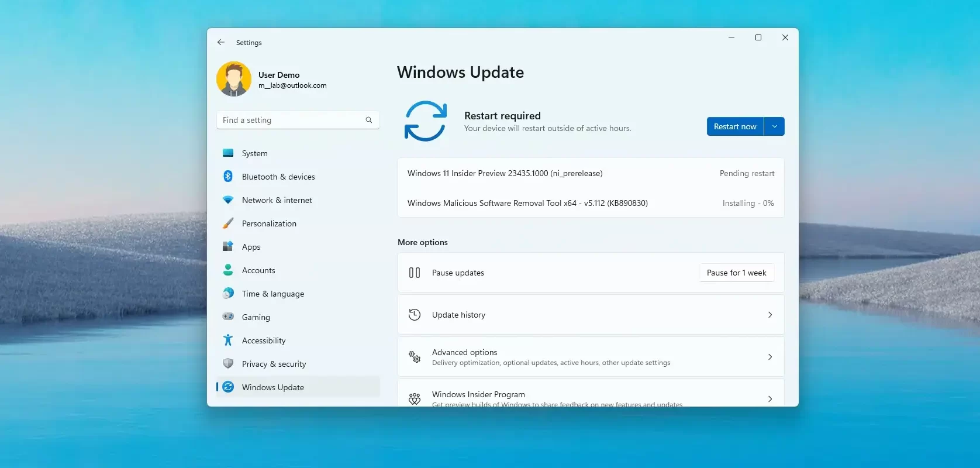Click the Personalization paintbrush icon
Image resolution: width=980 pixels, height=468 pixels.
tap(228, 223)
